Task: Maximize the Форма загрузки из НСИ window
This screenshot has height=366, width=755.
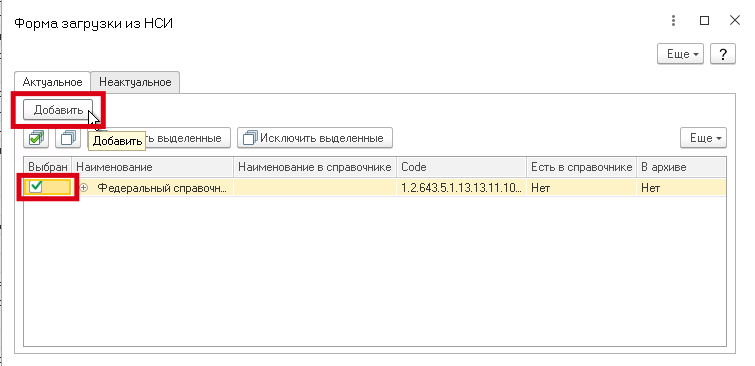Action: 704,21
